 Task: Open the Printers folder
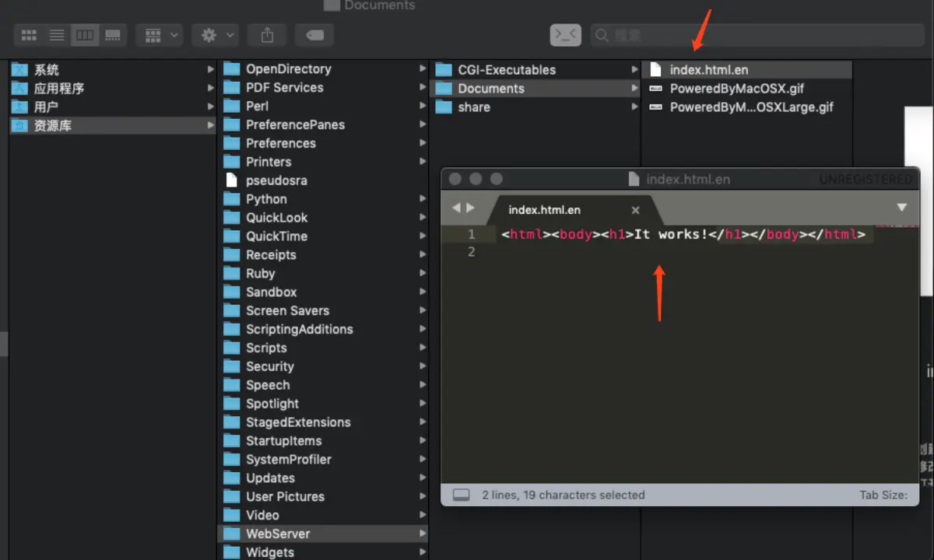(x=323, y=163)
